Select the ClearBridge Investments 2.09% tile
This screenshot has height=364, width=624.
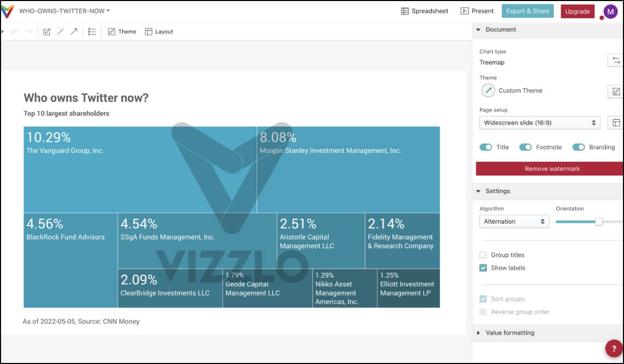tap(170, 288)
